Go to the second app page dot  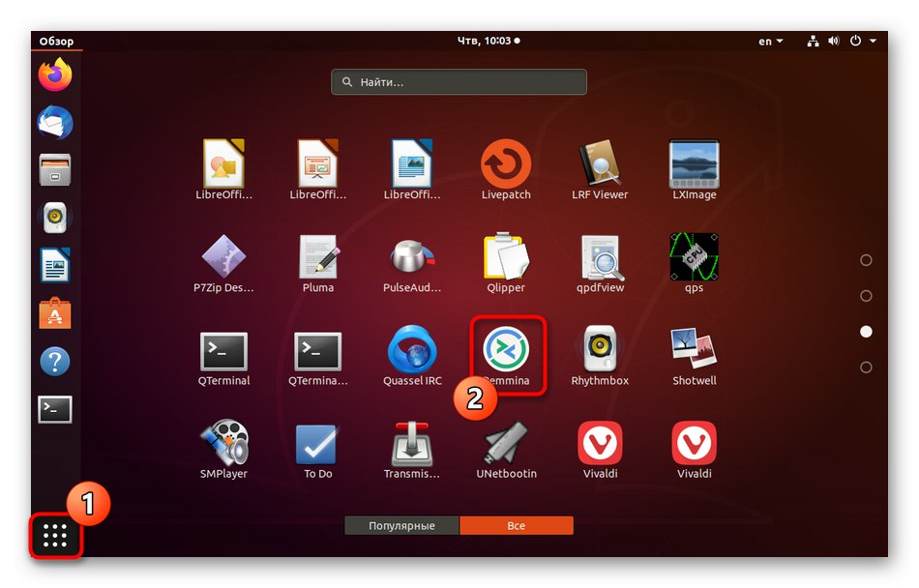(x=866, y=296)
